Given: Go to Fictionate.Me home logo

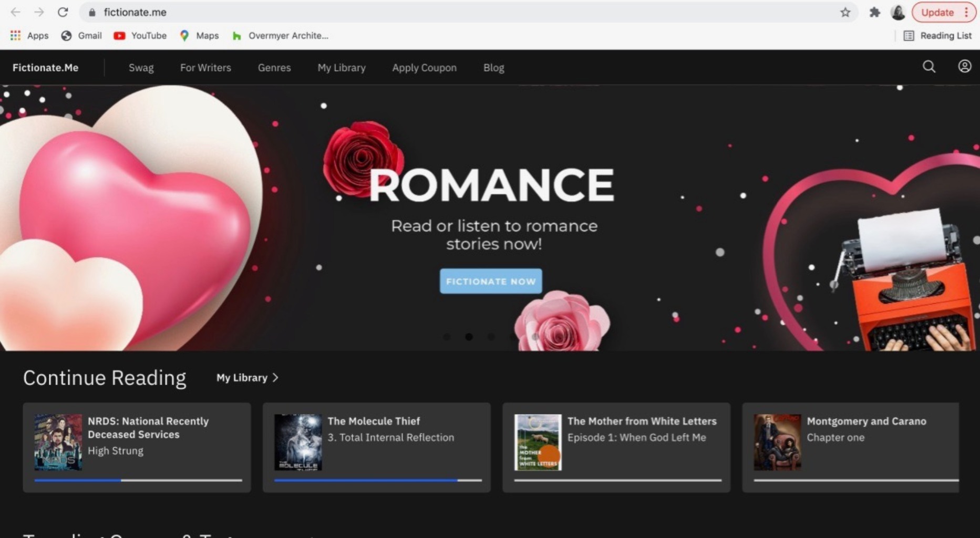Looking at the screenshot, I should click(45, 67).
